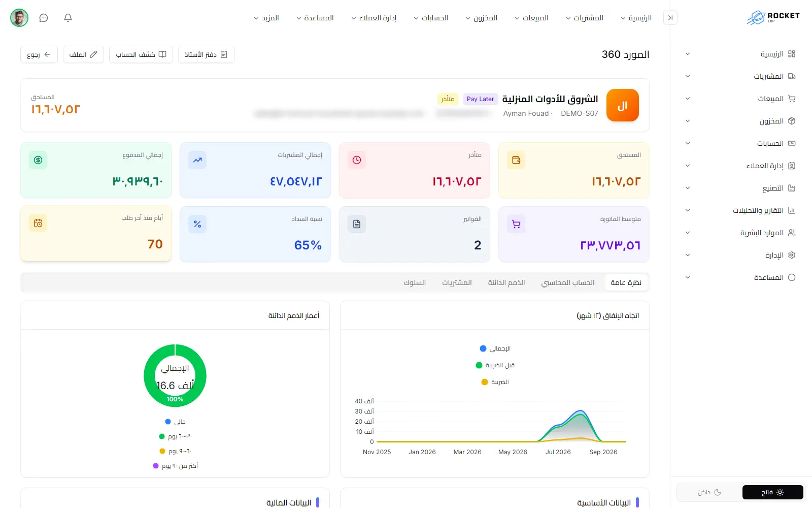Click the wallet icon on المستحق card

pyautogui.click(x=516, y=160)
